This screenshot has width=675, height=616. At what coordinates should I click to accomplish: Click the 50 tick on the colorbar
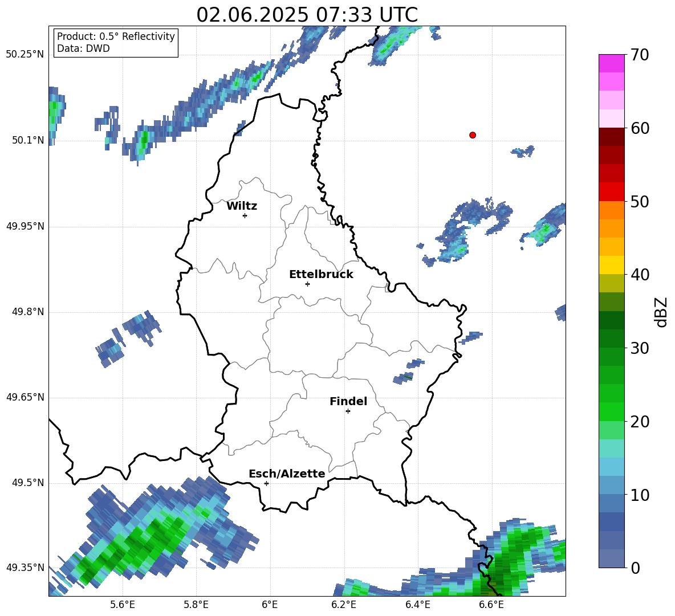pyautogui.click(x=640, y=201)
